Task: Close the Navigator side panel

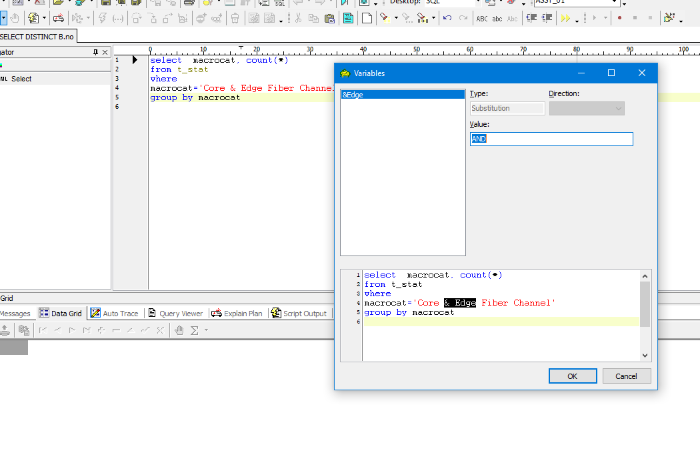Action: [x=105, y=52]
